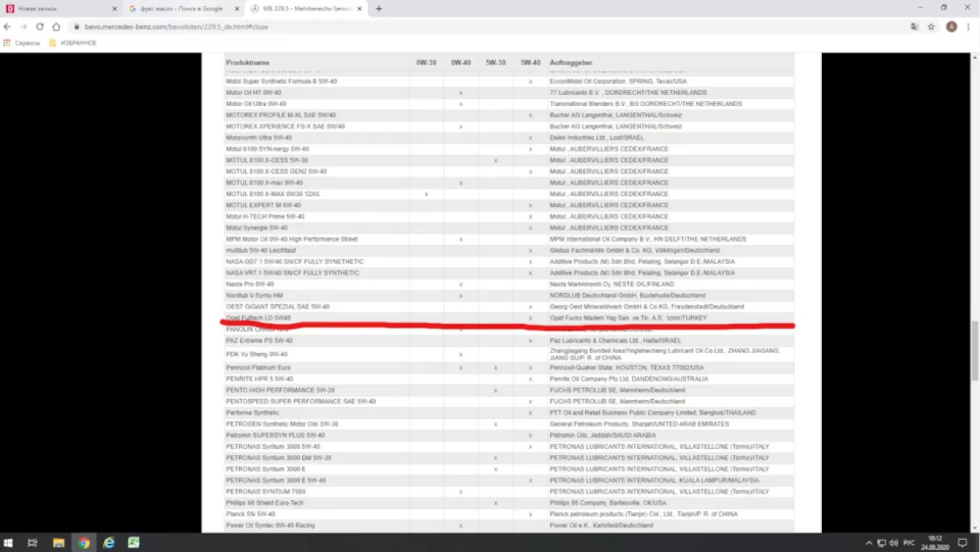Reload the current page
The height and width of the screenshot is (552, 980).
coord(39,27)
